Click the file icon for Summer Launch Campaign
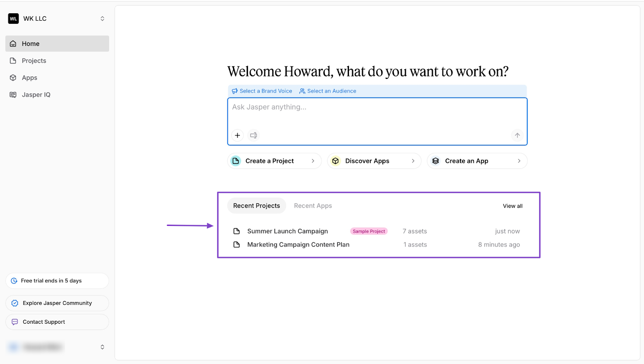644x364 pixels. (x=237, y=231)
